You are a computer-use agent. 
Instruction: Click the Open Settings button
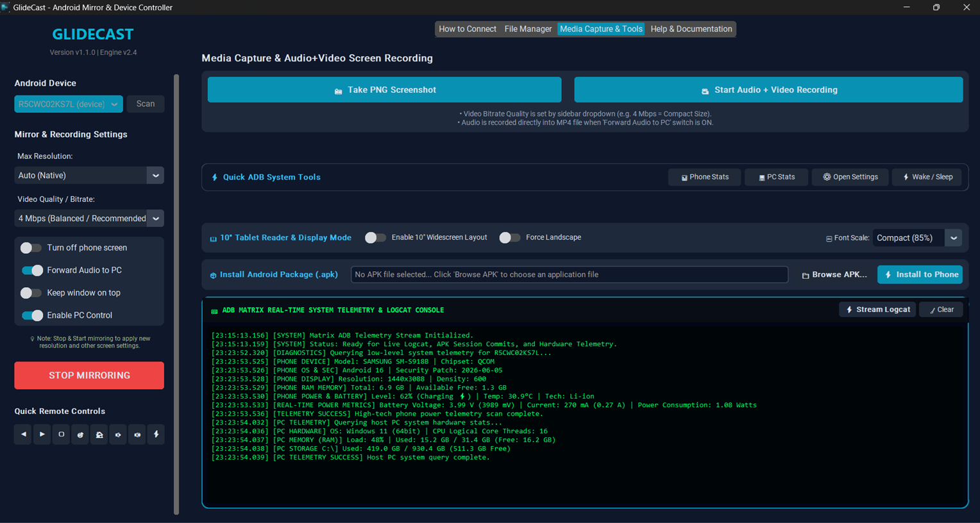pos(850,177)
